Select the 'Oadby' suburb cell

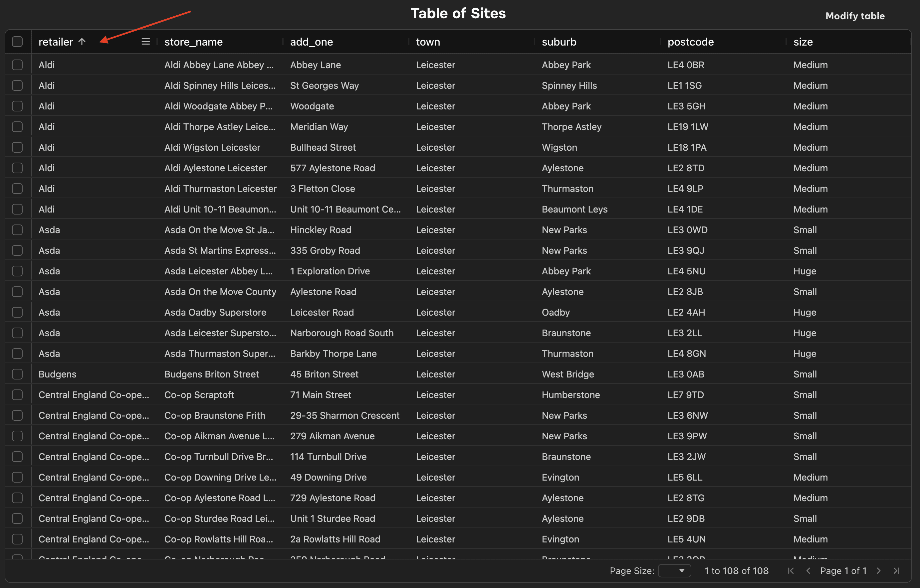556,312
